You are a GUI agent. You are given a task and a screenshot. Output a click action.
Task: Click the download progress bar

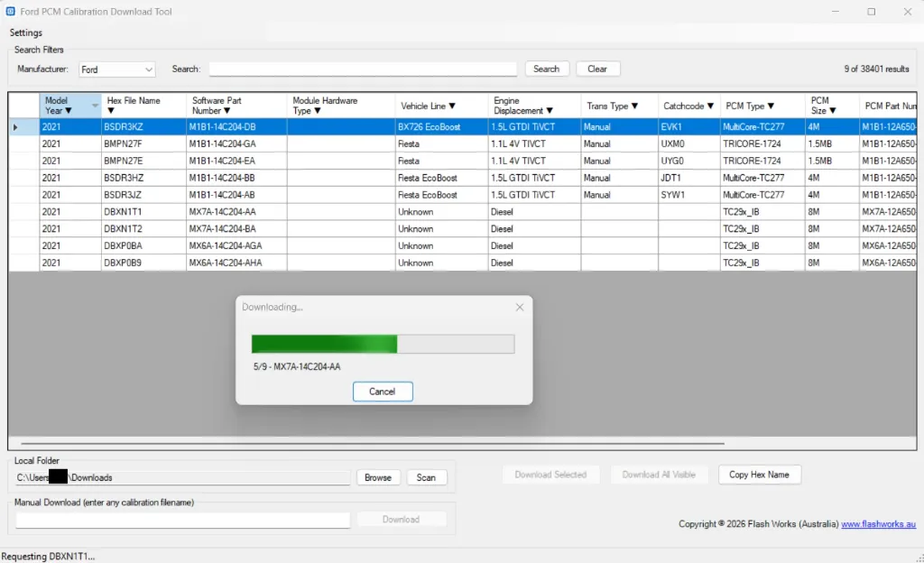click(x=383, y=344)
